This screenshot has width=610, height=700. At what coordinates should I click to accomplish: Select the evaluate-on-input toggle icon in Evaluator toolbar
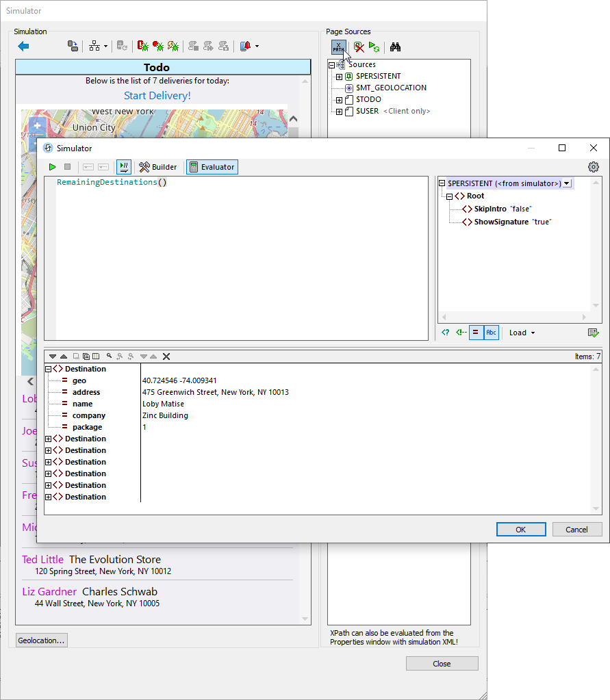point(123,166)
